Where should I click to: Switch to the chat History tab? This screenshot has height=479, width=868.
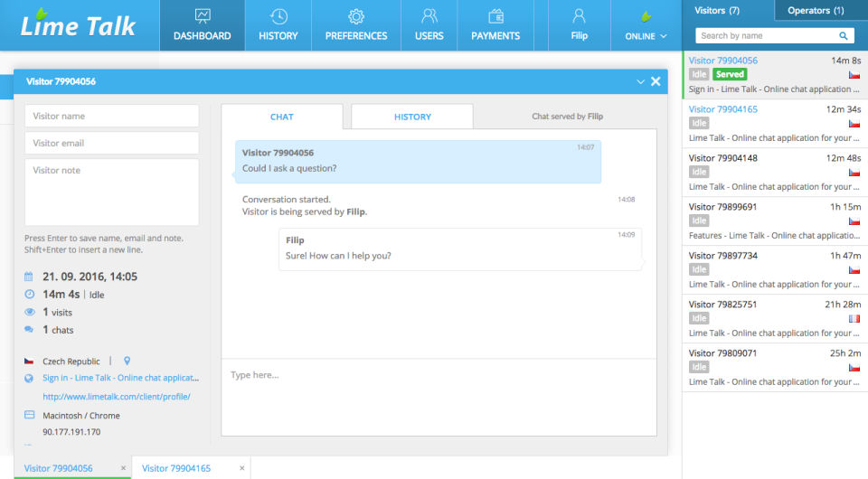[x=412, y=117]
